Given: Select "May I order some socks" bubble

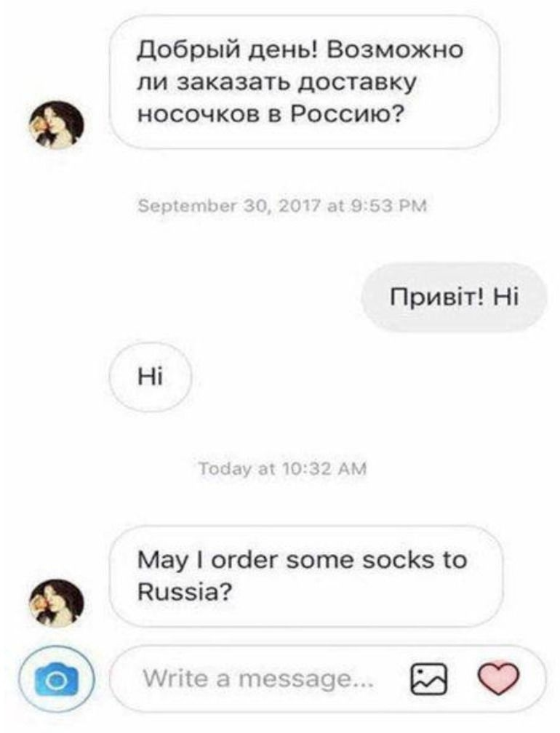Looking at the screenshot, I should pos(306,576).
